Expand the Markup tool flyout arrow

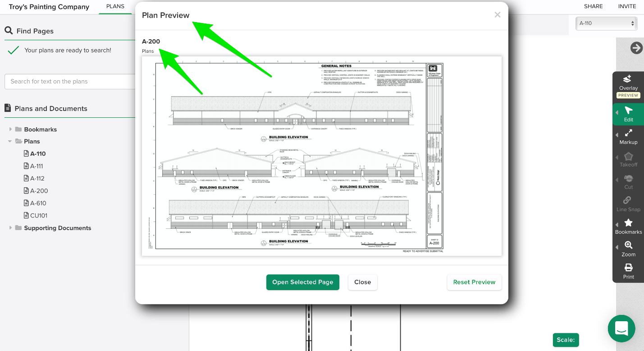pyautogui.click(x=617, y=135)
